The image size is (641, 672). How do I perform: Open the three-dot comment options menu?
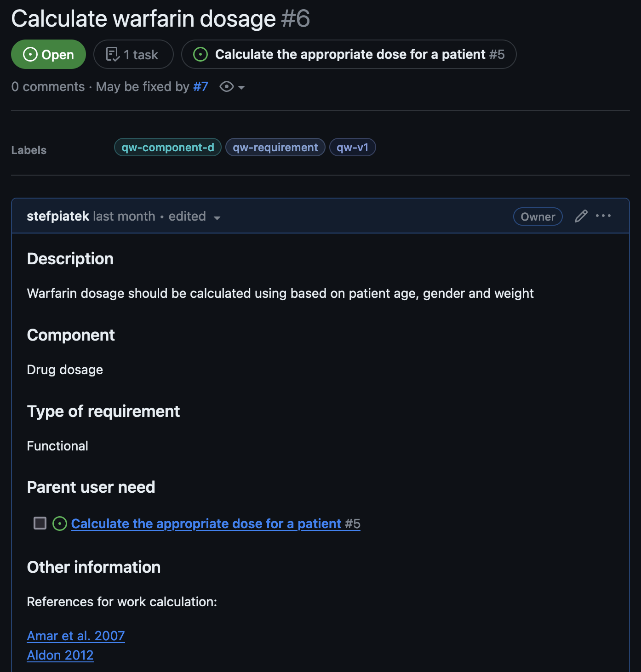tap(603, 216)
